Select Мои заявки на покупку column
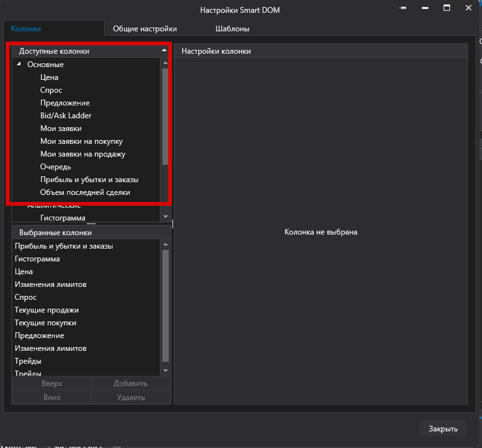Image resolution: width=482 pixels, height=448 pixels. [x=81, y=141]
